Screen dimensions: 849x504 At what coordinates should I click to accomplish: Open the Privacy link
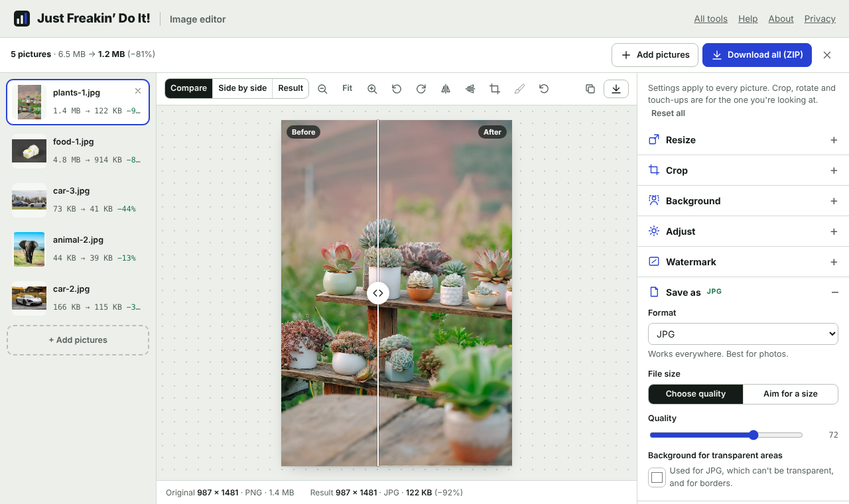click(820, 19)
